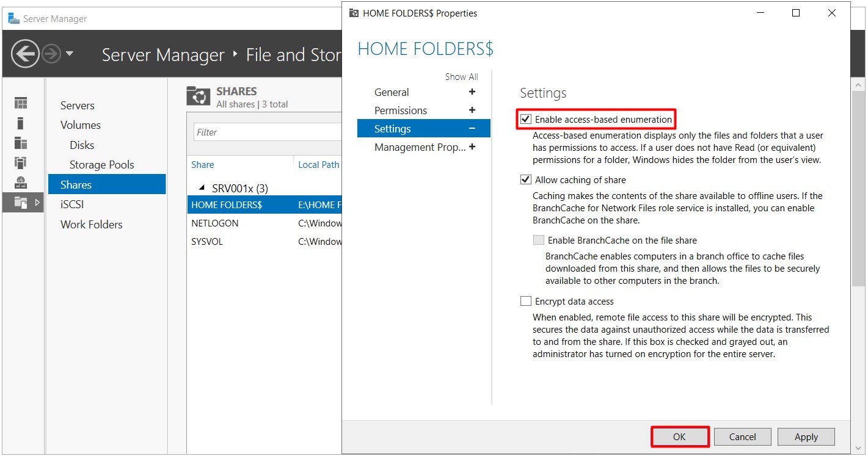Select File and Storage Services sidebar icon
Screen dimensions: 868x456
[x=21, y=203]
